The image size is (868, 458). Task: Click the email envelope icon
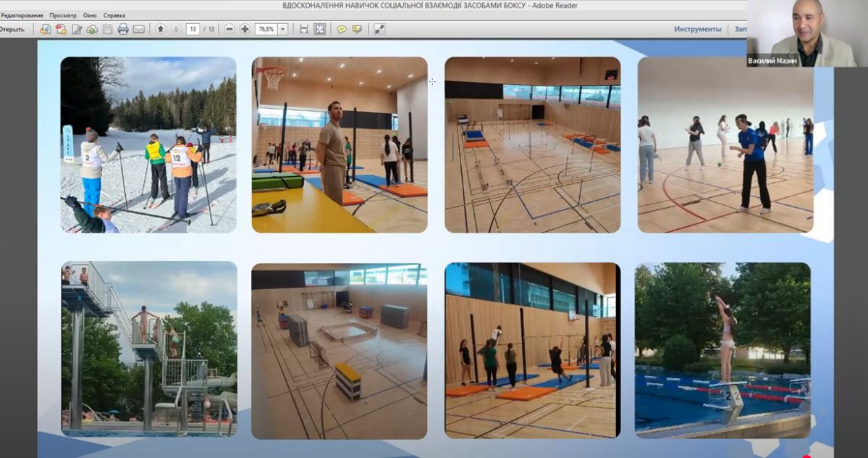138,29
